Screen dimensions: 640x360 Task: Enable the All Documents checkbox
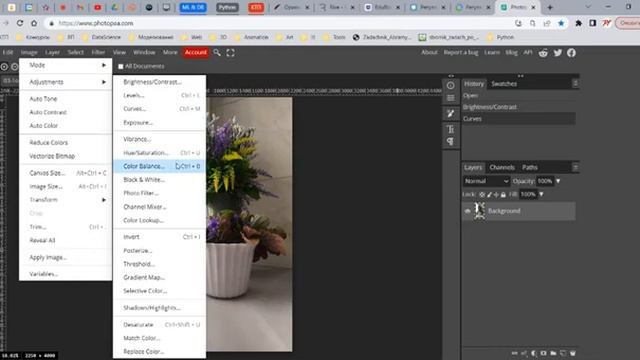[x=121, y=66]
